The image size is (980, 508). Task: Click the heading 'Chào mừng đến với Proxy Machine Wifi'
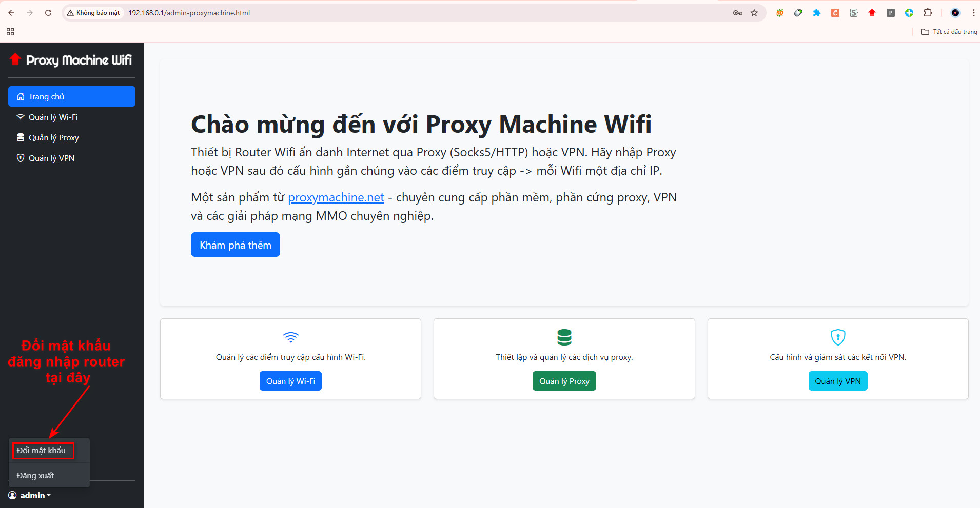(x=421, y=124)
